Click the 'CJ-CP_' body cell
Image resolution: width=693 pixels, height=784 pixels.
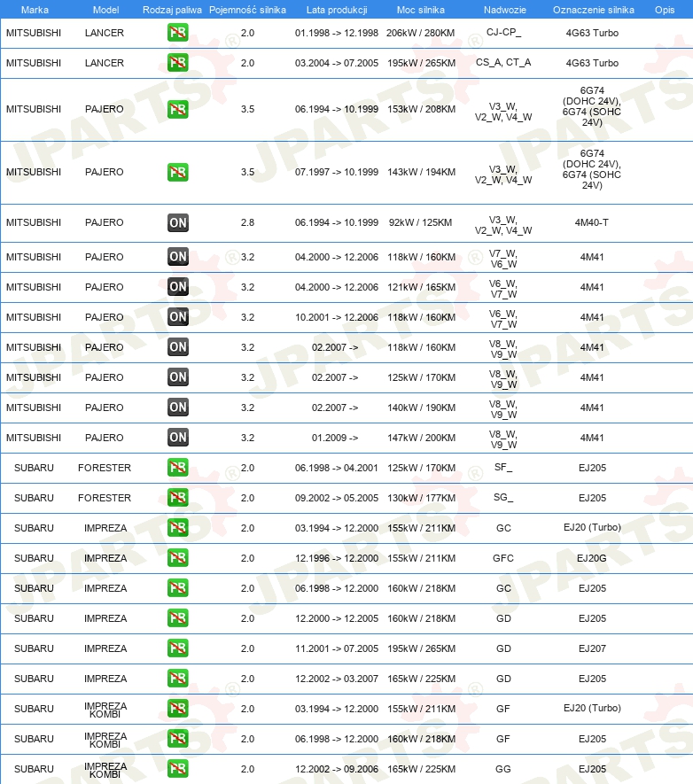pos(503,33)
